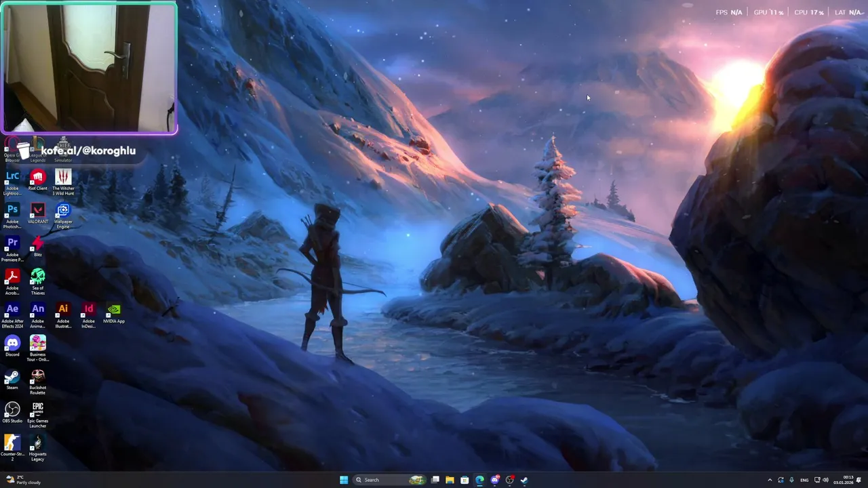
Task: Select the Discord desktop shortcut
Action: tap(12, 346)
